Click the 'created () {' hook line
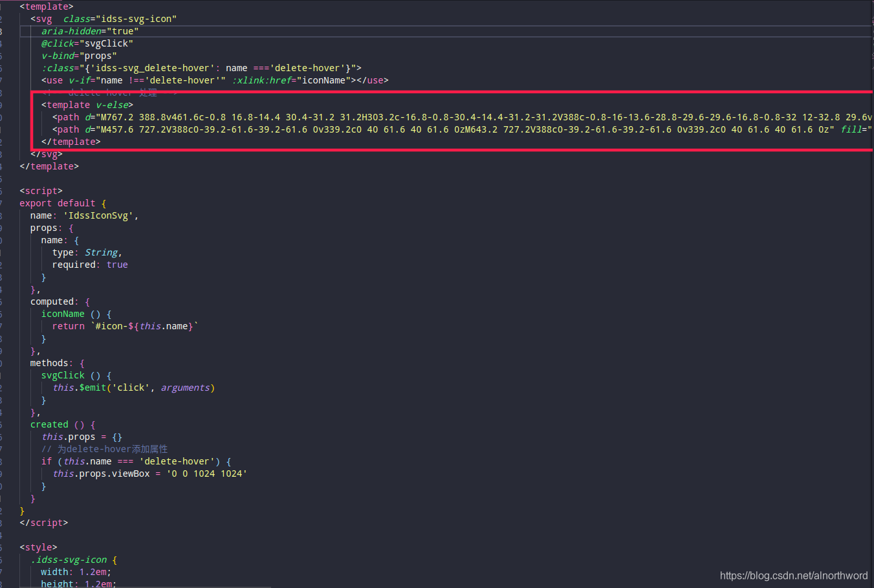The image size is (874, 588). point(63,424)
